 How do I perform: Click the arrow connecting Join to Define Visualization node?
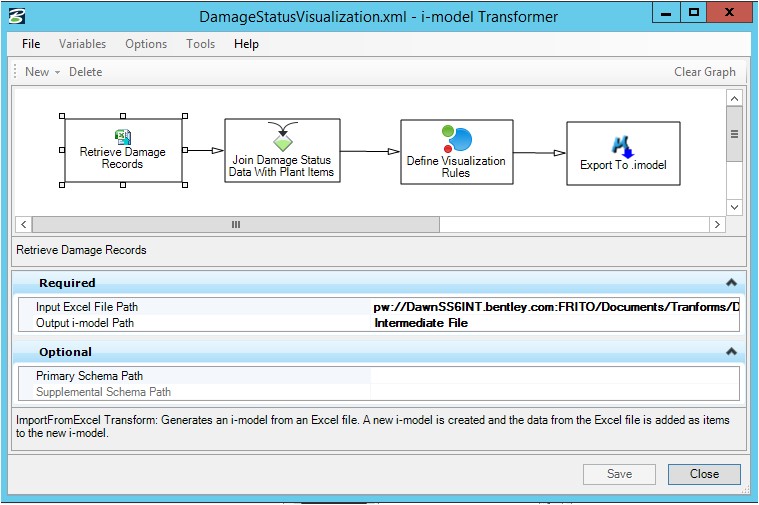pos(370,151)
